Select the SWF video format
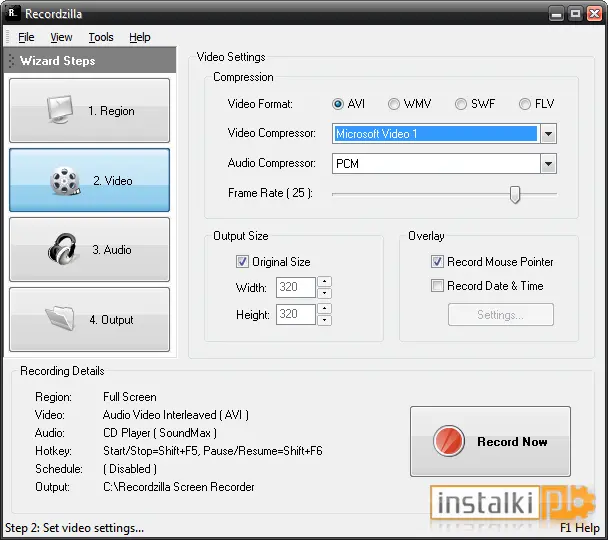Image resolution: width=608 pixels, height=540 pixels. coord(461,104)
